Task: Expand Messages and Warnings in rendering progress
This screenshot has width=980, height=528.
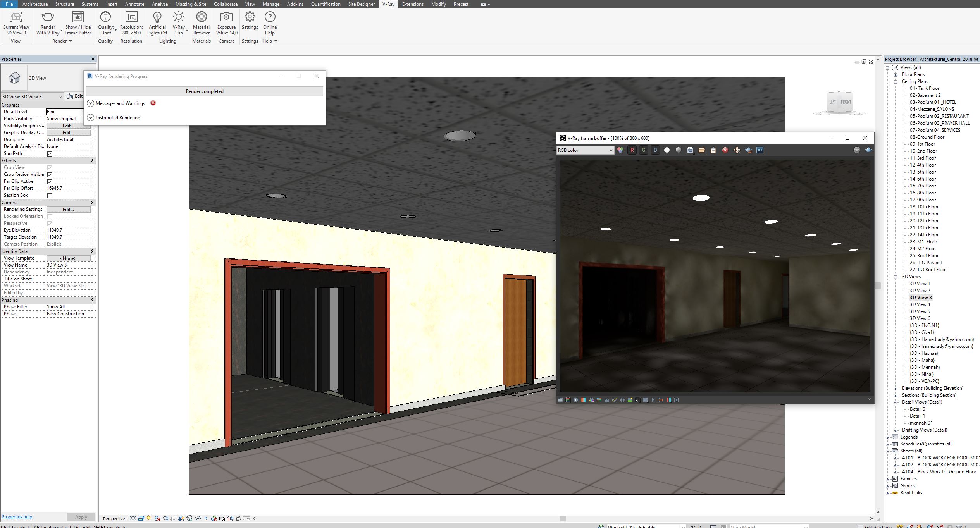Action: click(x=90, y=103)
